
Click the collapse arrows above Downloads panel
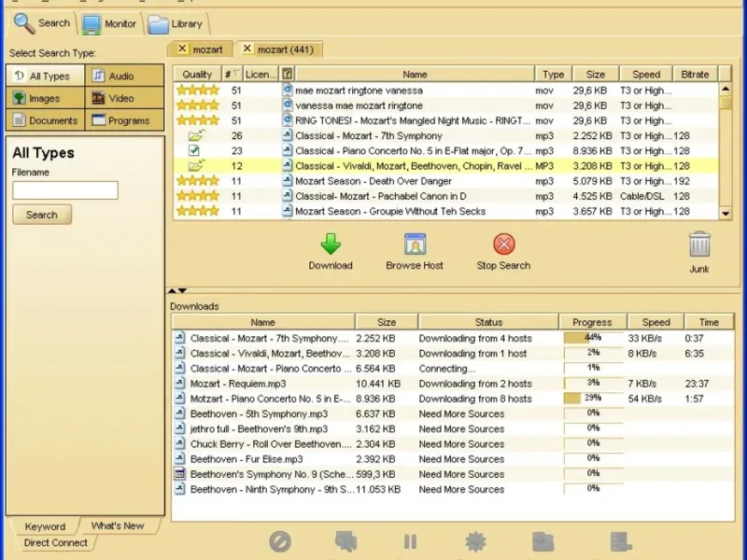pos(177,291)
